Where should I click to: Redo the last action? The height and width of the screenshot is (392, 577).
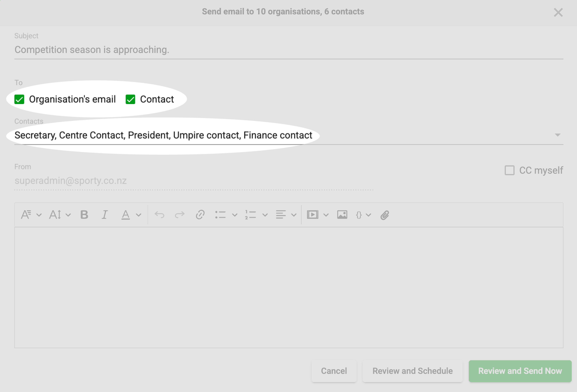point(179,215)
